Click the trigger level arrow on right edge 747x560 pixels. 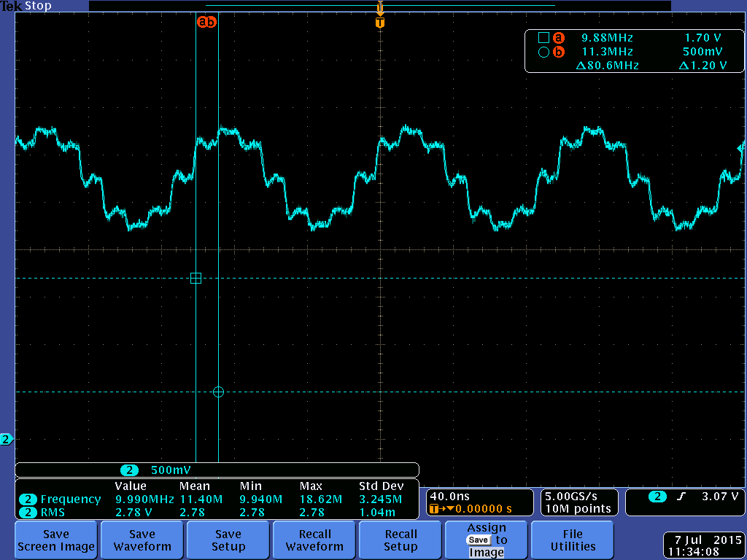coord(741,149)
